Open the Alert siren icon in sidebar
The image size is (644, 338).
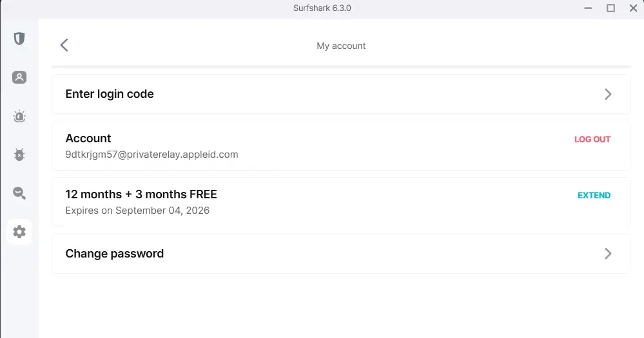click(19, 117)
